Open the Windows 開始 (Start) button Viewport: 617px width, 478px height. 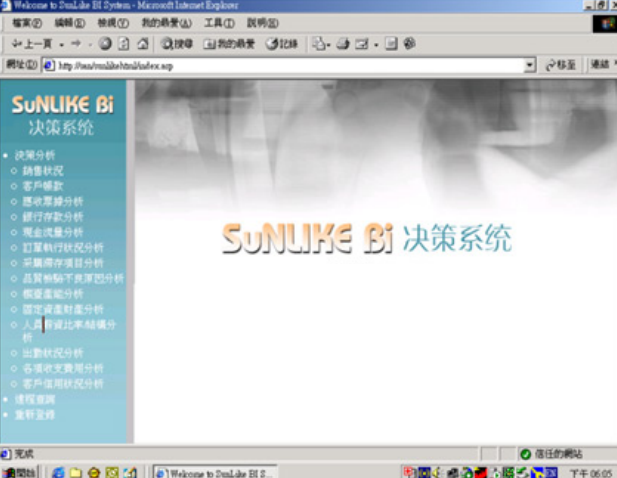tap(19, 472)
